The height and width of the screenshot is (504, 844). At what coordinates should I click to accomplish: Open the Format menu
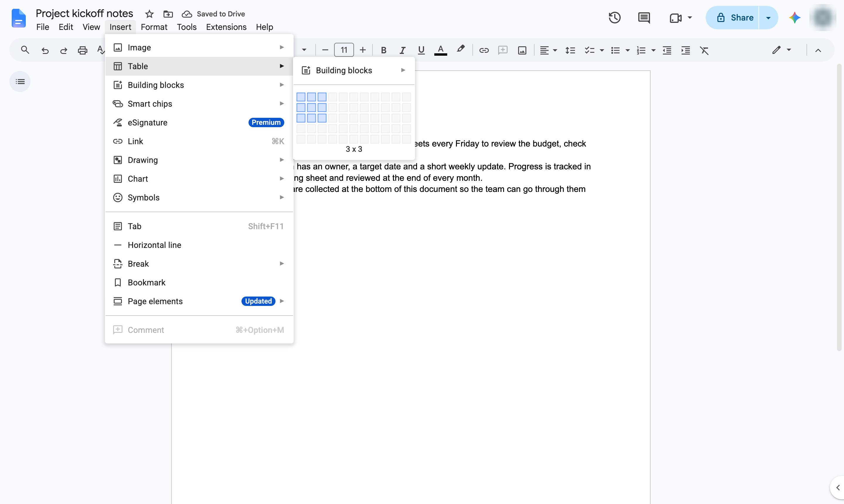(x=154, y=27)
